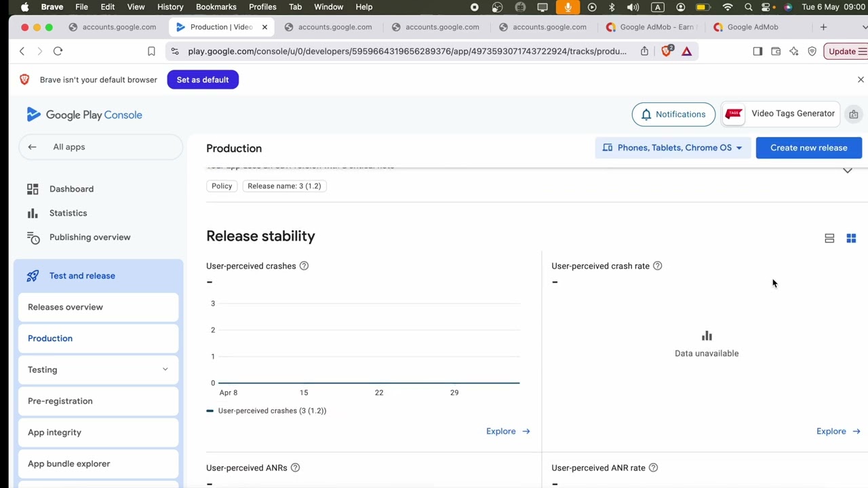Open the View menu

[136, 7]
